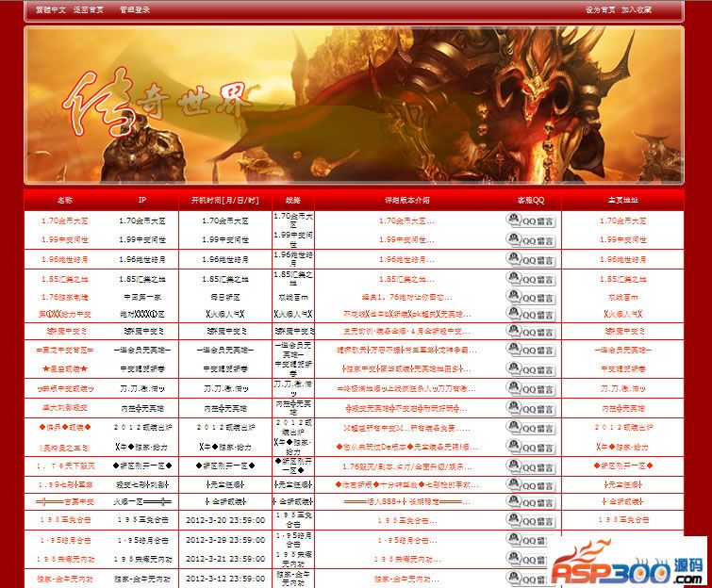Open 繁體中文 language link
The height and width of the screenshot is (588, 712).
pos(50,9)
